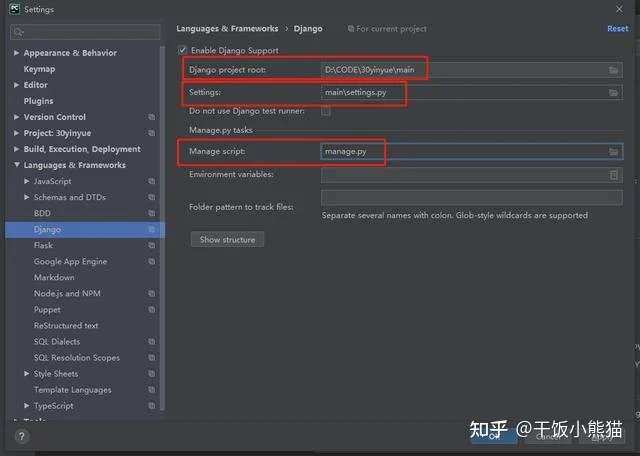Collapse the Languages & Frameworks section
Screen dimensions: 640x456
(16, 165)
